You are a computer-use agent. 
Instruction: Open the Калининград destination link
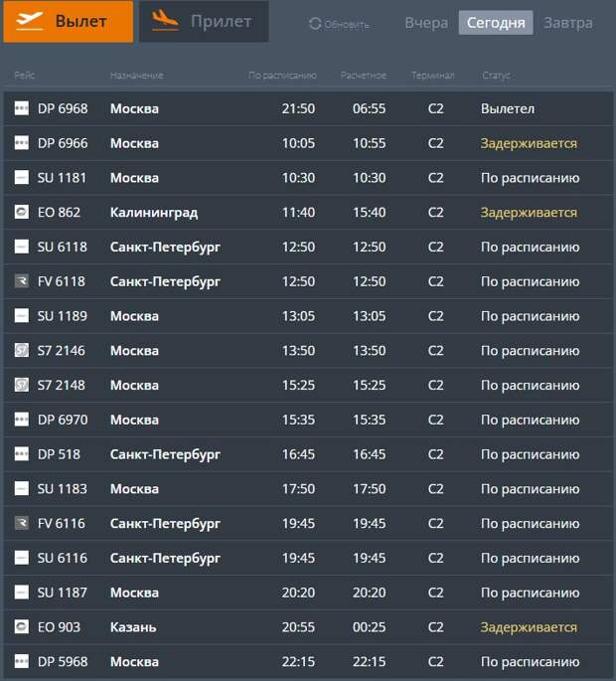154,212
